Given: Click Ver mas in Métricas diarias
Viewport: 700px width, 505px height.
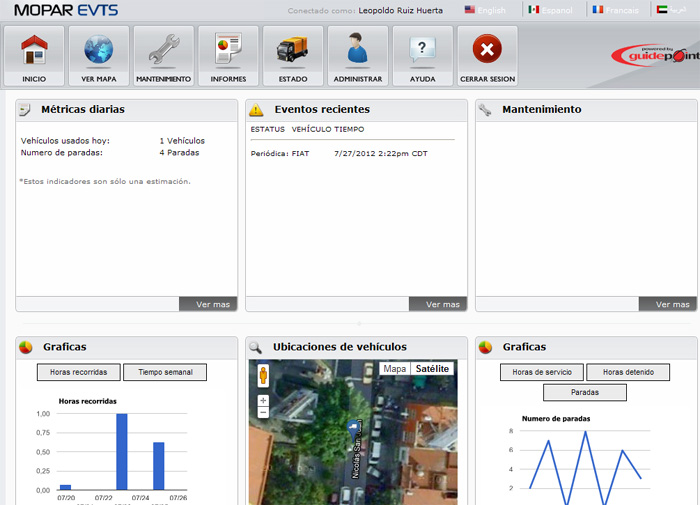Looking at the screenshot, I should (x=208, y=304).
